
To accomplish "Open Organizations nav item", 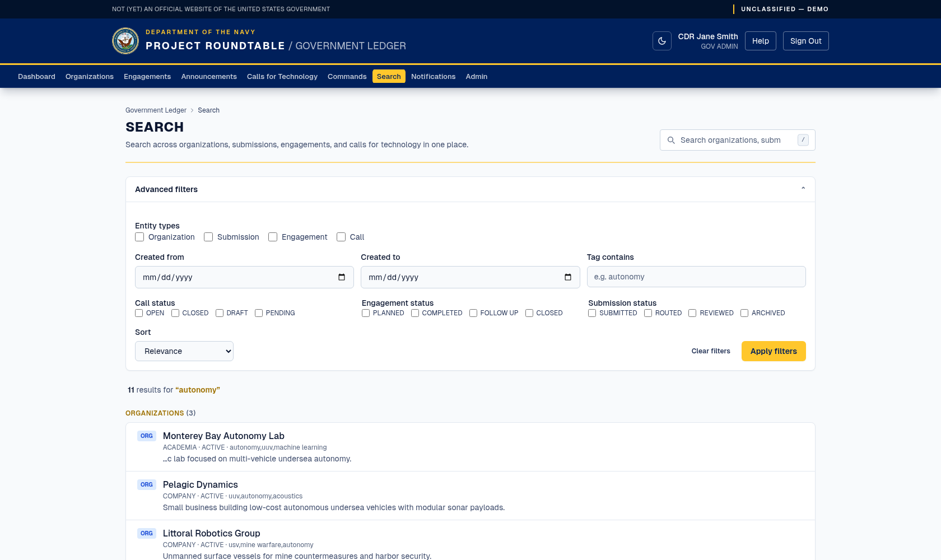I will tap(90, 77).
